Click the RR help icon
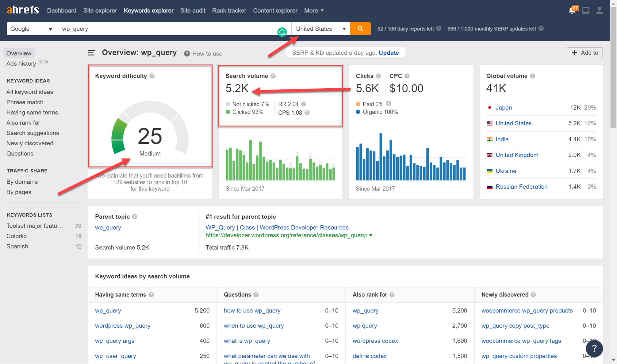 [x=303, y=104]
